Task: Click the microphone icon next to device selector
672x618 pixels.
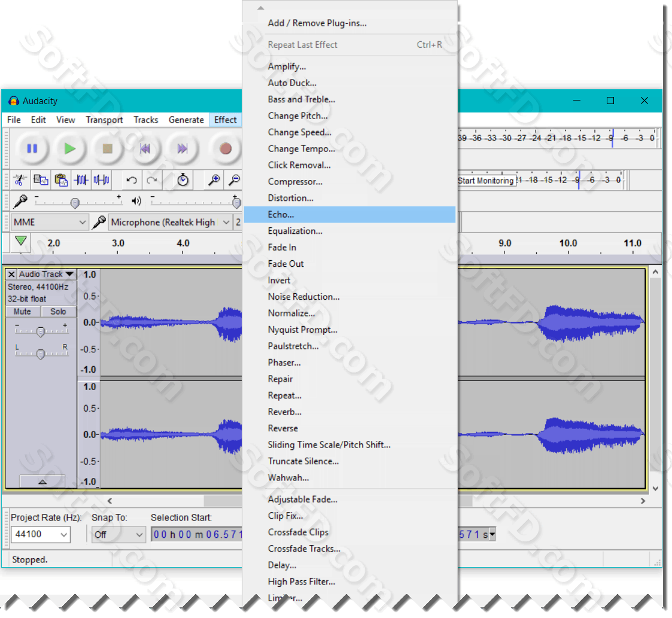Action: pyautogui.click(x=99, y=222)
